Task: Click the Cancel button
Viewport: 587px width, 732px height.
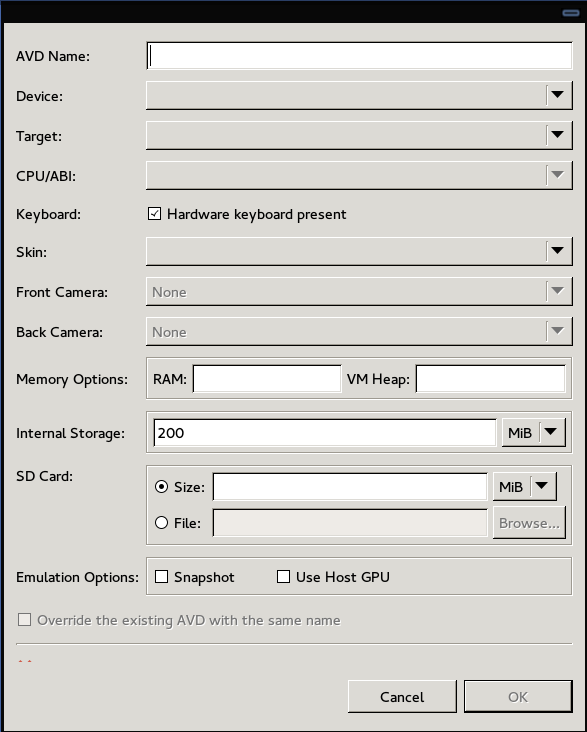Action: 402,697
